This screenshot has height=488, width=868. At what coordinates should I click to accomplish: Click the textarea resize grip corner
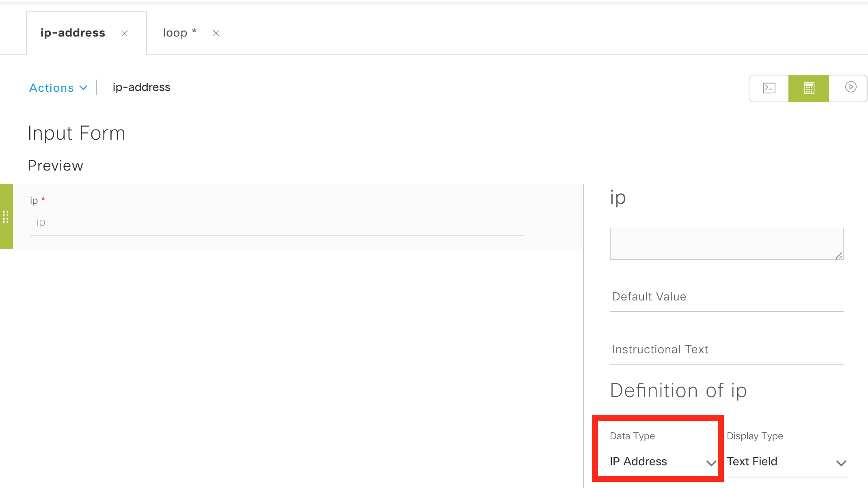point(839,255)
